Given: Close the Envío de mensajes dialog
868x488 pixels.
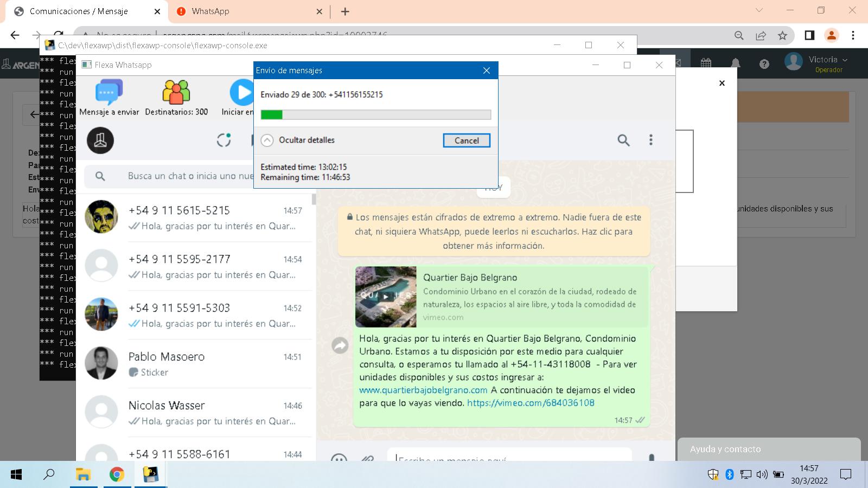Looking at the screenshot, I should pos(487,70).
